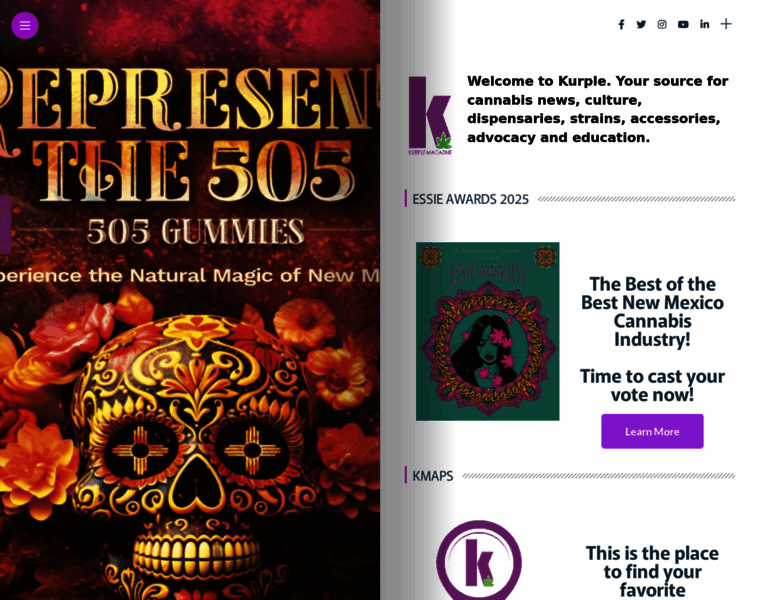This screenshot has width=760, height=600.
Task: Click the Kurple Magazine K logo
Action: pyautogui.click(x=430, y=115)
